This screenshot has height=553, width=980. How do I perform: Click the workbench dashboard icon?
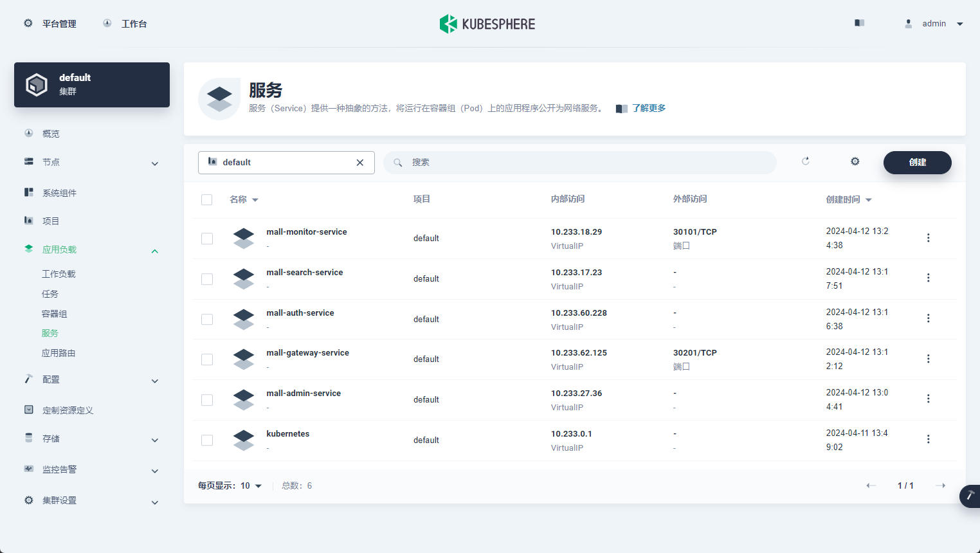pos(107,23)
